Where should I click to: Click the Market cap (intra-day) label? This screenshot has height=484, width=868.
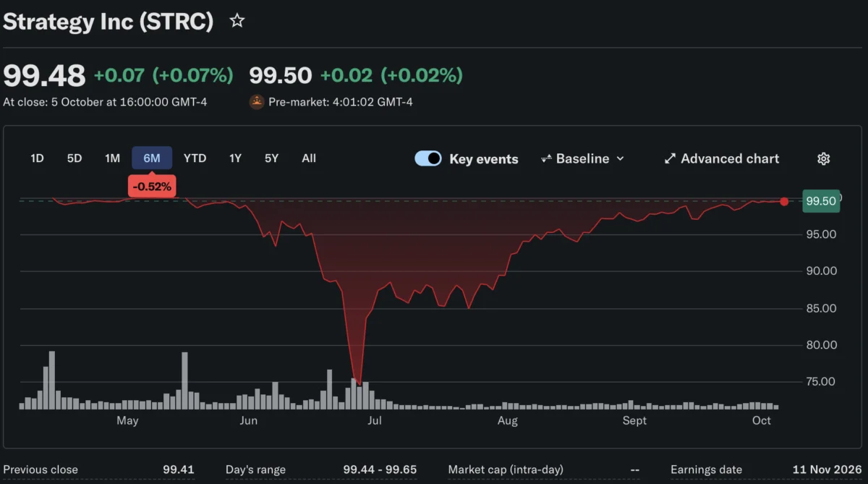(x=506, y=470)
